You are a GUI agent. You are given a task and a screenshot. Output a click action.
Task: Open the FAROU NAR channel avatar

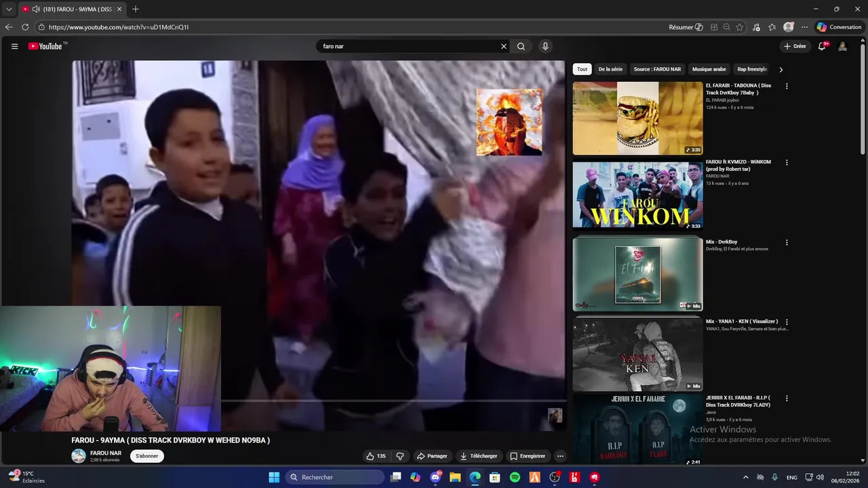click(79, 456)
